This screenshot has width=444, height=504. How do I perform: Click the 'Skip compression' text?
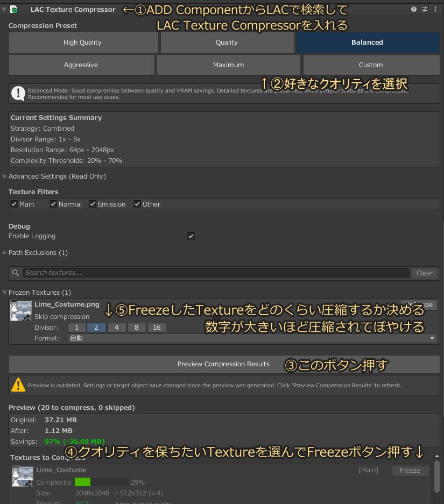point(62,317)
